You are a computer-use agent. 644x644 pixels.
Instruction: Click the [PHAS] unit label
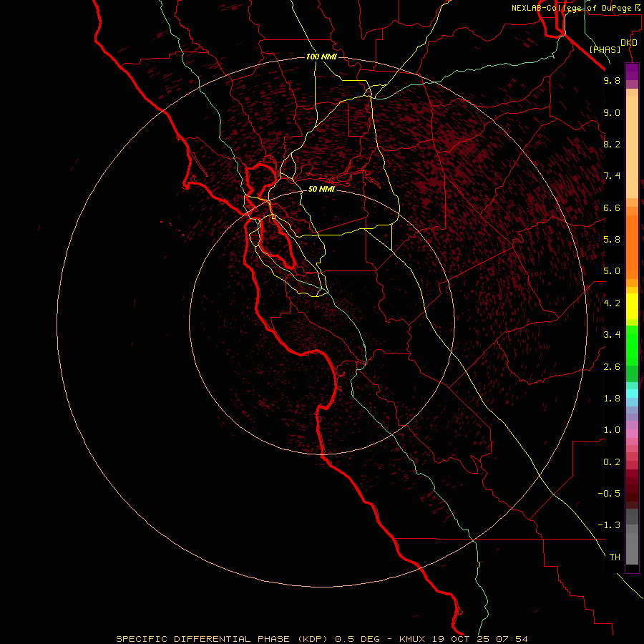coord(605,49)
